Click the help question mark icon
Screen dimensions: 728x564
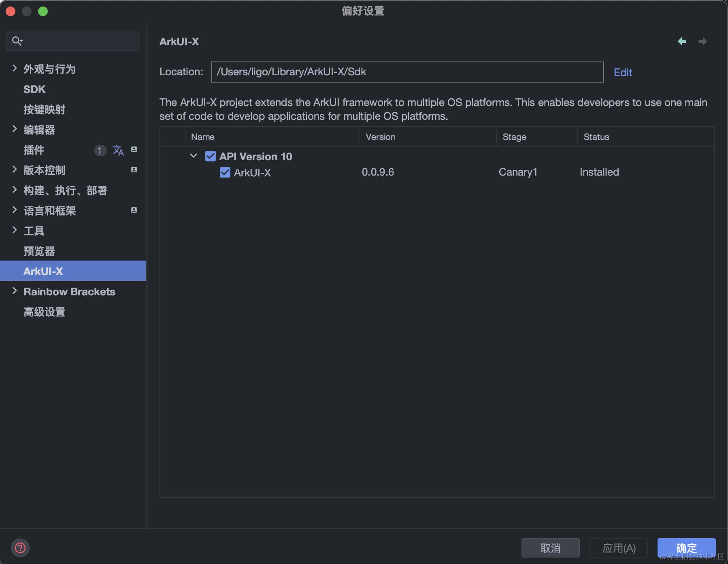[20, 548]
